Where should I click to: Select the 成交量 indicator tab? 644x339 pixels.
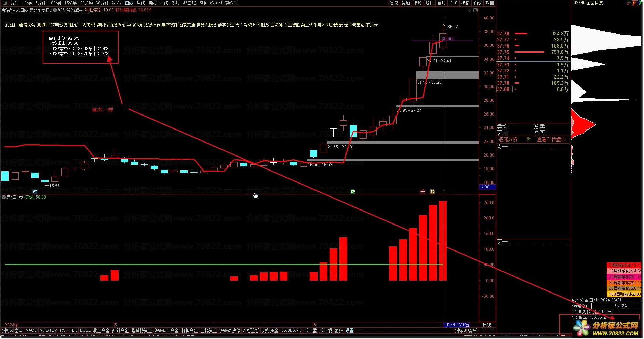pyautogui.click(x=310, y=330)
